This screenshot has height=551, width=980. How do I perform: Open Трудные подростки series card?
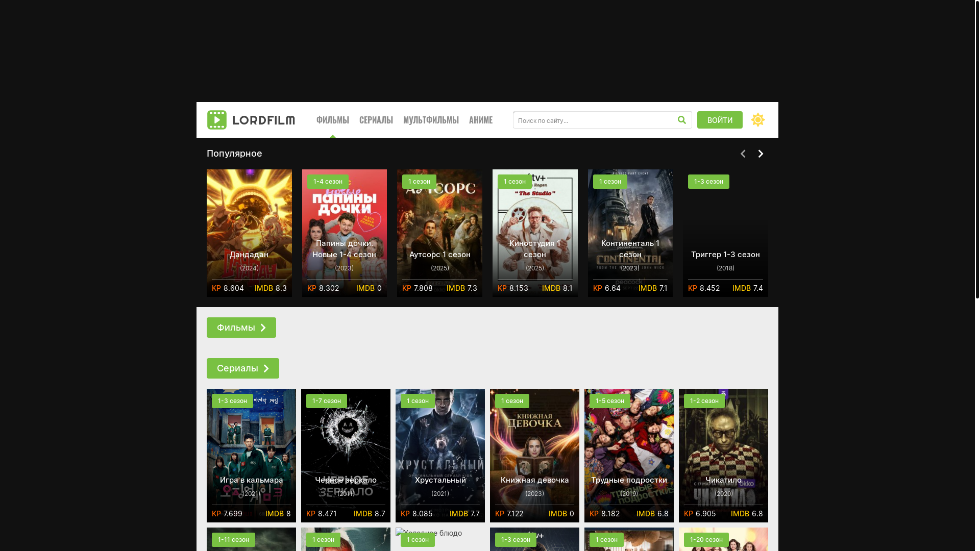point(629,456)
